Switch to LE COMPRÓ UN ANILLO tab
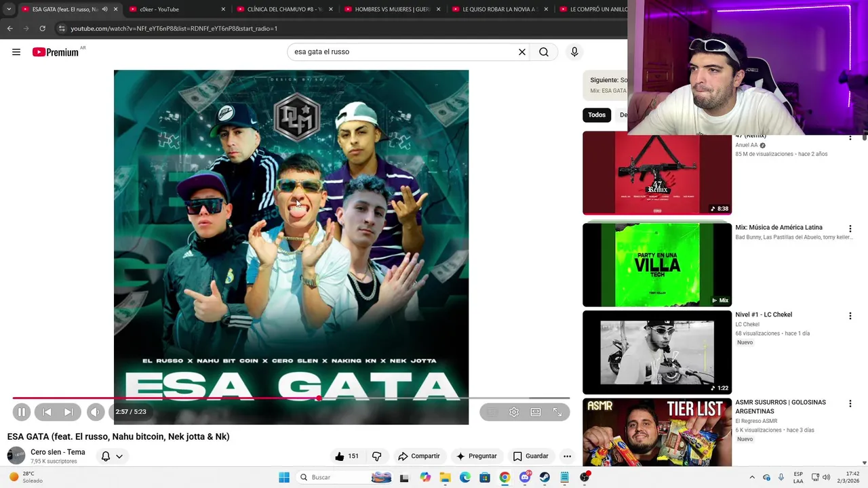The width and height of the screenshot is (868, 488). [x=592, y=9]
